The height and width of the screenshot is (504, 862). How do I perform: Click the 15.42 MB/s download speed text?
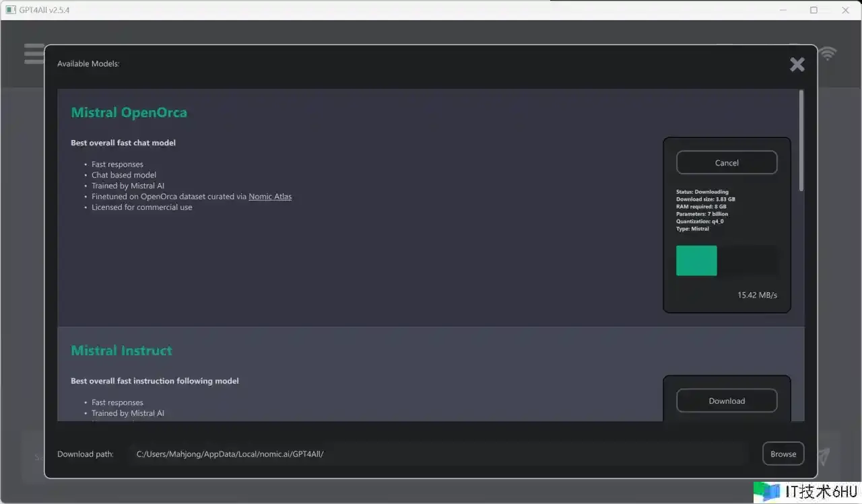(757, 295)
